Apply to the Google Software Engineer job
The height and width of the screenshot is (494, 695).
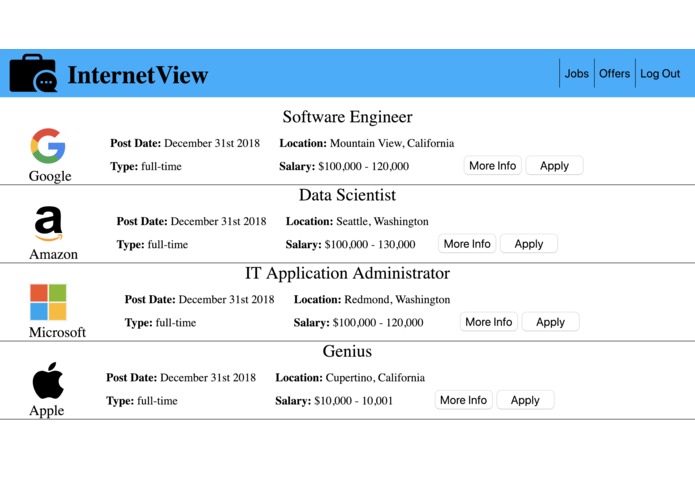(554, 166)
